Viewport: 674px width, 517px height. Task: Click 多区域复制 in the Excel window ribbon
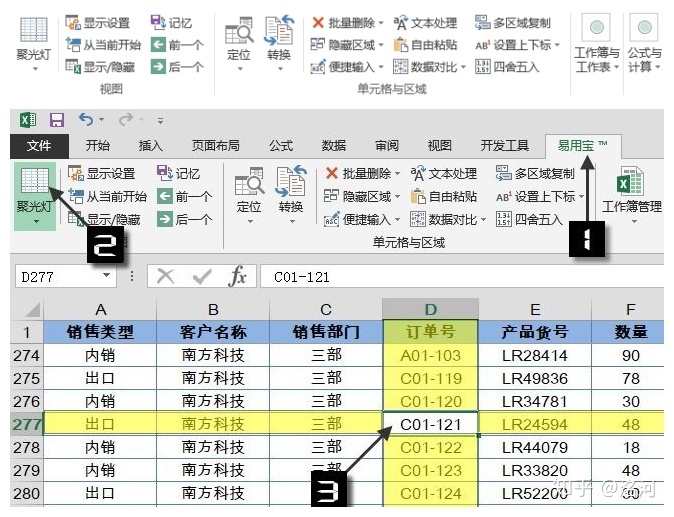pyautogui.click(x=535, y=174)
